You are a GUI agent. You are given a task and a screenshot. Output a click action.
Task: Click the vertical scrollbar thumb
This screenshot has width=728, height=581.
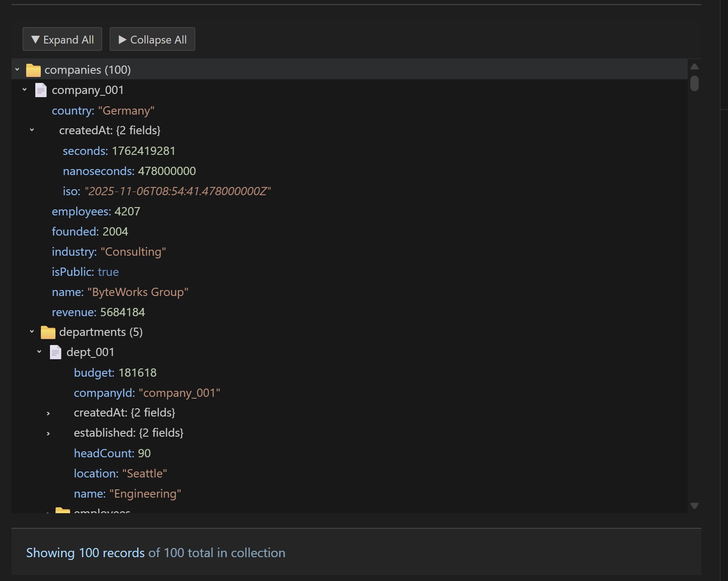pos(694,83)
